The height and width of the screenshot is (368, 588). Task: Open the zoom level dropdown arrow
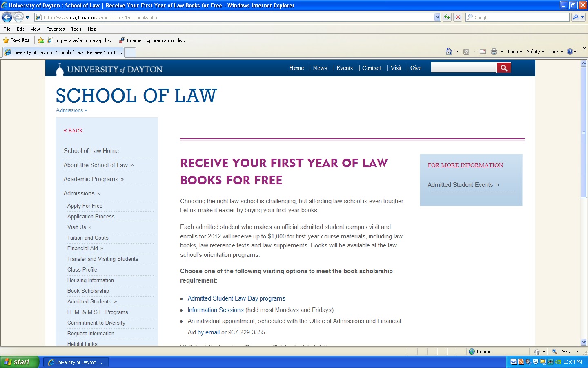[x=577, y=352]
